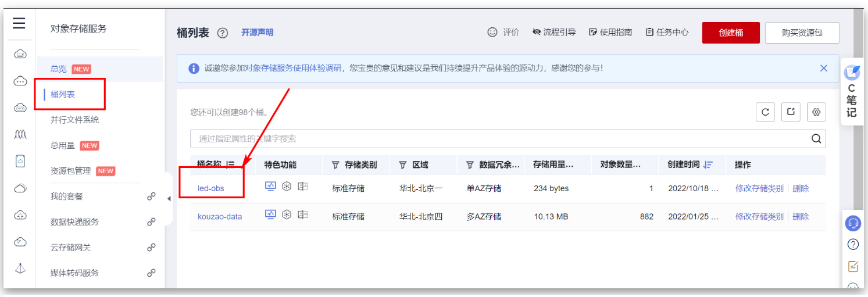868x297 pixels.
Task: Click the link icon next to 数据快递服务
Action: pyautogui.click(x=151, y=222)
